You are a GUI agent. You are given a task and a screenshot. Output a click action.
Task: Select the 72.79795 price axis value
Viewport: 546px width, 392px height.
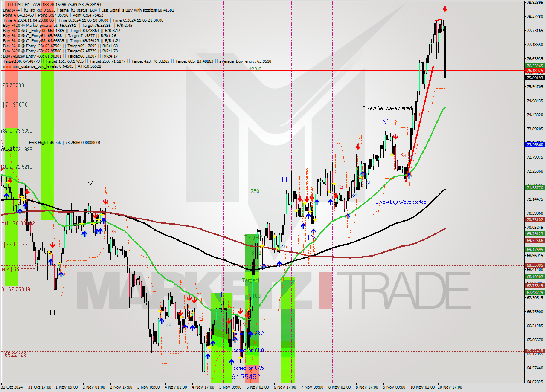pos(535,157)
